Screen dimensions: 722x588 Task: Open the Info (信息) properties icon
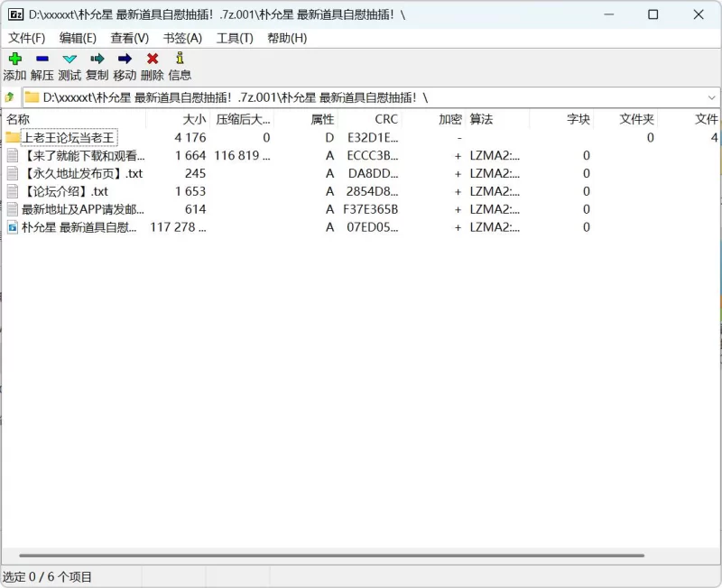tap(180, 60)
